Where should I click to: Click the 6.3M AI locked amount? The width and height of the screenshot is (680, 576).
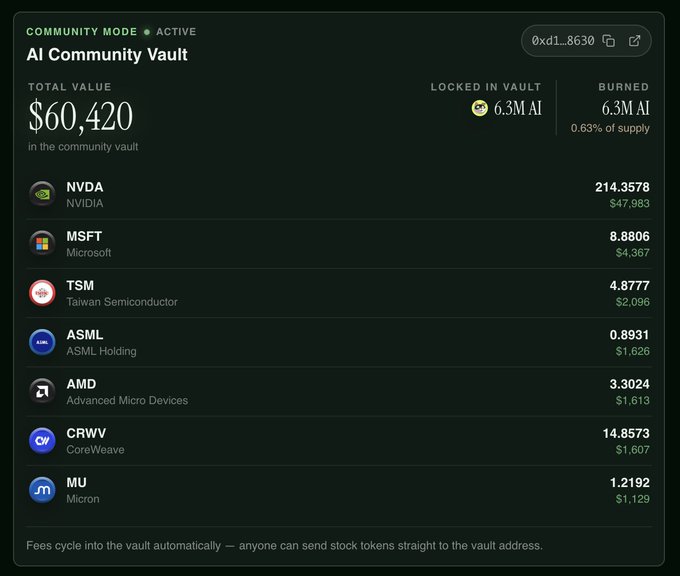coord(518,108)
